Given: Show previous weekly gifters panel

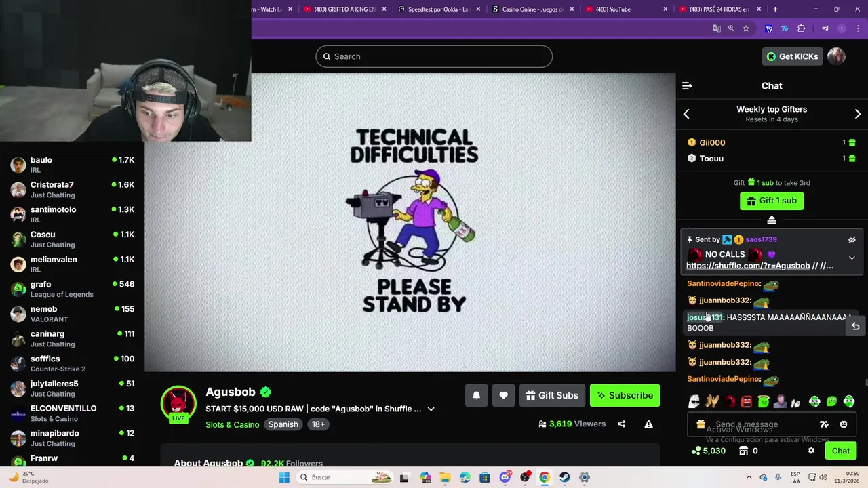Looking at the screenshot, I should [686, 115].
